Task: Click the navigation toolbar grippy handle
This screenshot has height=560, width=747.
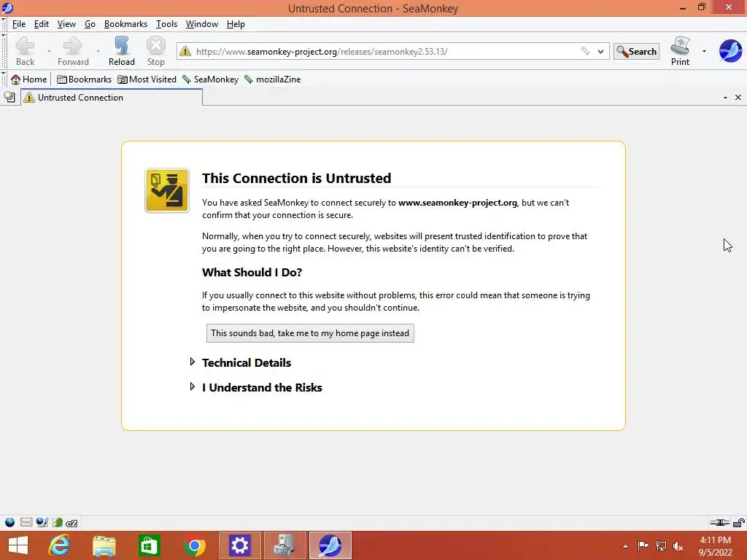Action: click(x=4, y=52)
